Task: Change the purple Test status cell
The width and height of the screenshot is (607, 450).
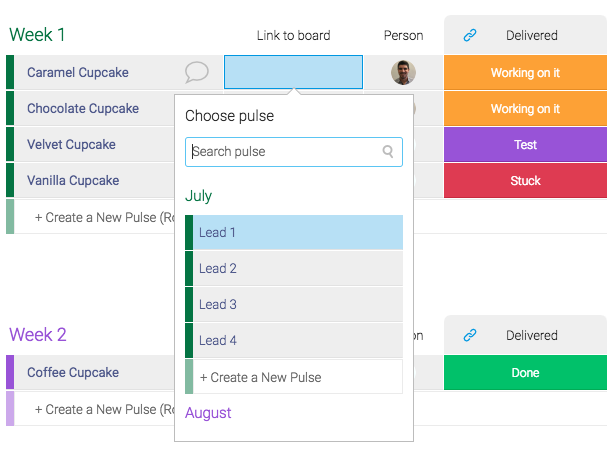Action: (x=525, y=144)
